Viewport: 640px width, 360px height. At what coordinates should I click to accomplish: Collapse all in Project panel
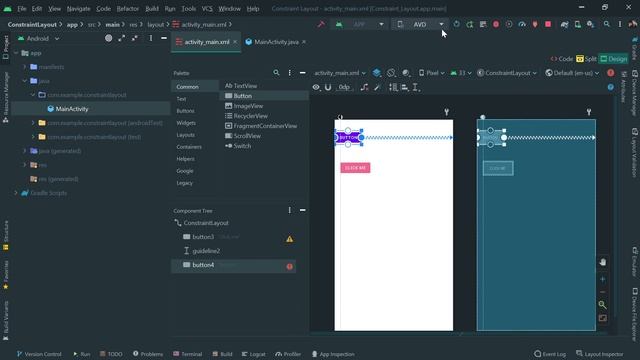135,38
